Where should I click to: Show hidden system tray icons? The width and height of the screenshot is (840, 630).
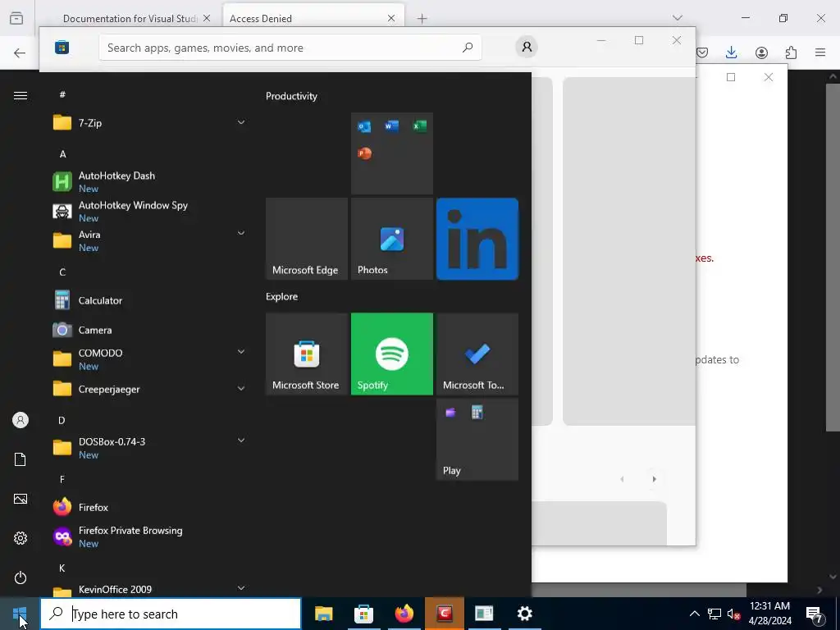point(694,614)
